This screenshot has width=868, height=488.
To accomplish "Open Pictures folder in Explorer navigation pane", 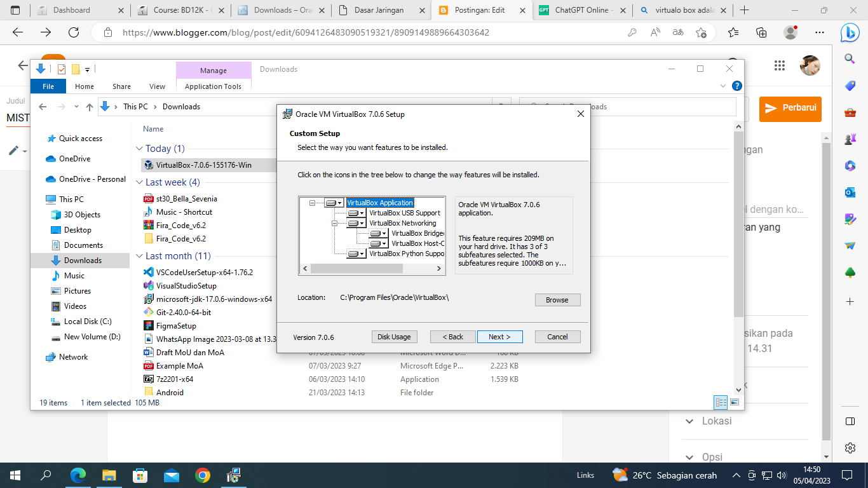I will [77, 291].
